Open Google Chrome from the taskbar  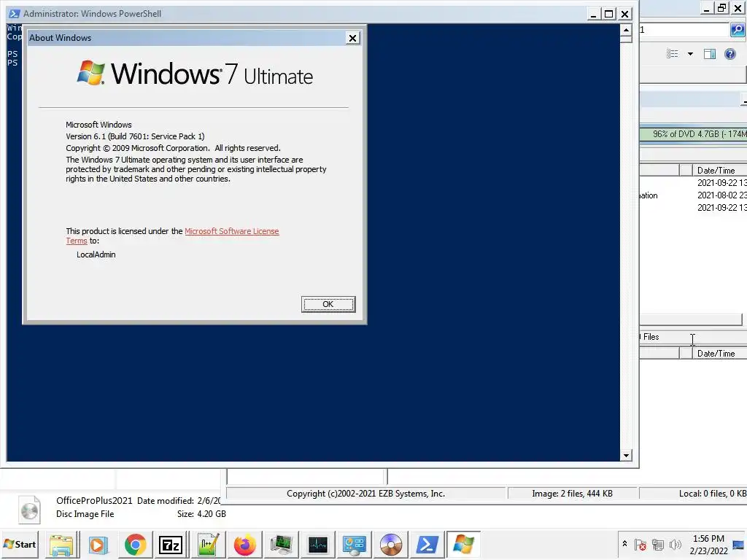[135, 545]
